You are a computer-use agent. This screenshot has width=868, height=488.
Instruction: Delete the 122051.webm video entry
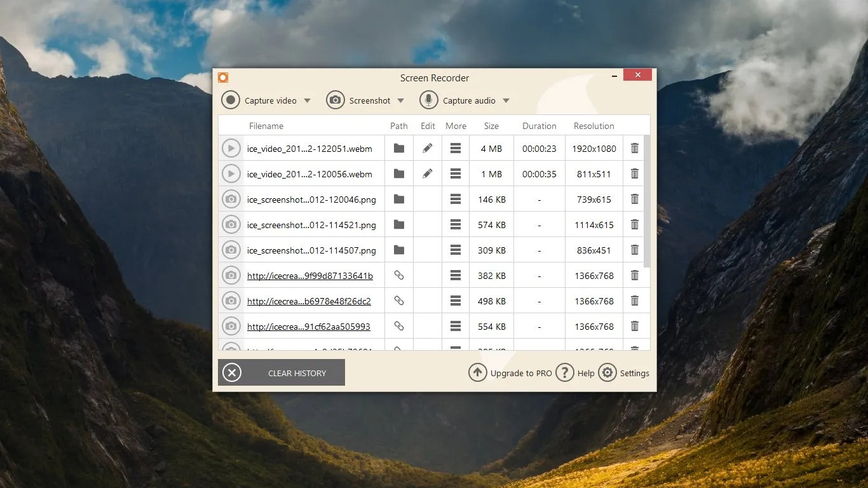634,148
